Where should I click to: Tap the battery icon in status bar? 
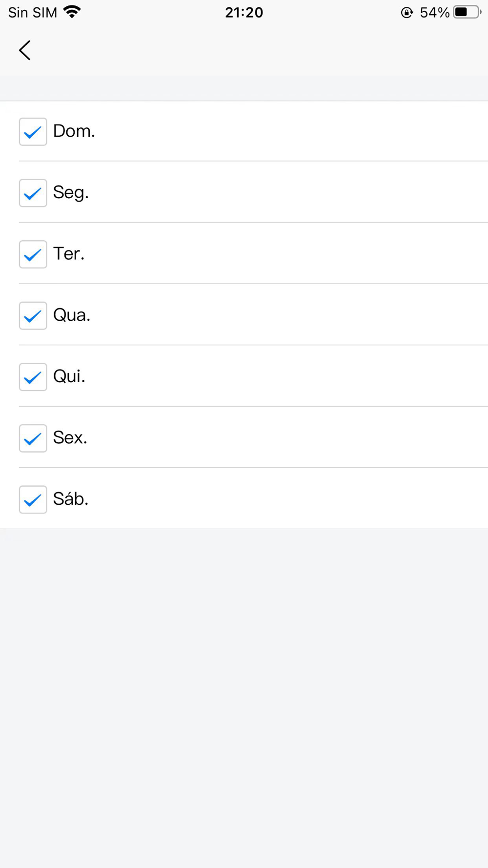(x=467, y=12)
